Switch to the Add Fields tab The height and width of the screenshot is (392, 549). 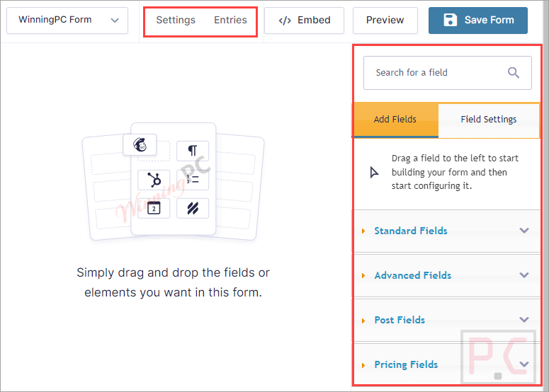(395, 120)
